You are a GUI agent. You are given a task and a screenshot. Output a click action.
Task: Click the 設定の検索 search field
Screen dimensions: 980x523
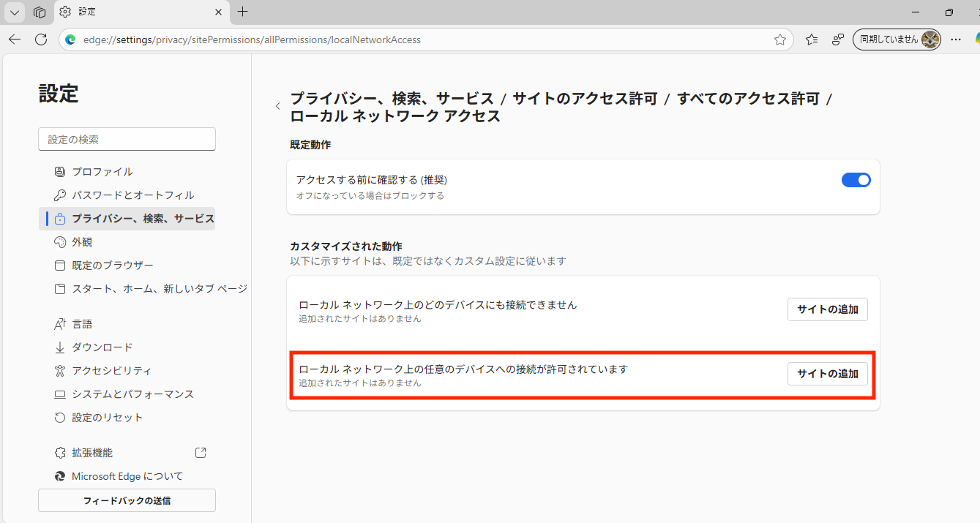point(127,139)
